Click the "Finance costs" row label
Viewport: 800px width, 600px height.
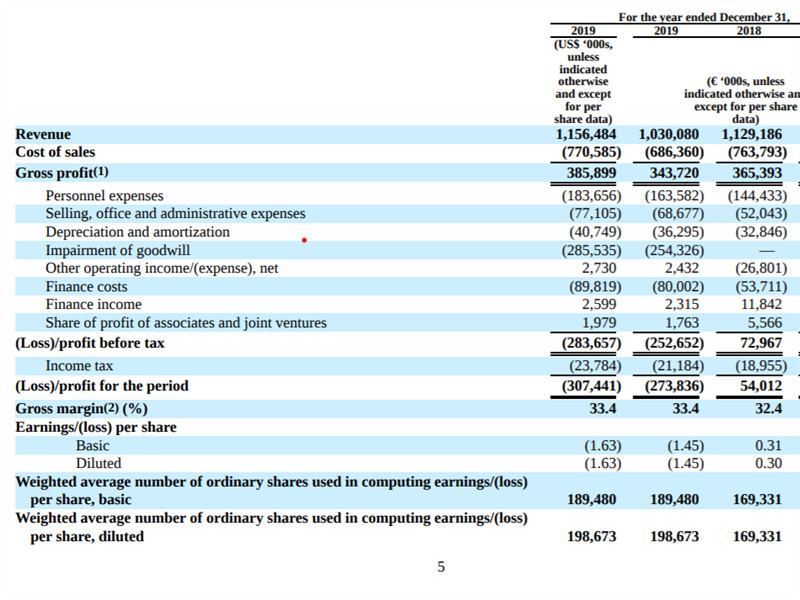[x=86, y=286]
